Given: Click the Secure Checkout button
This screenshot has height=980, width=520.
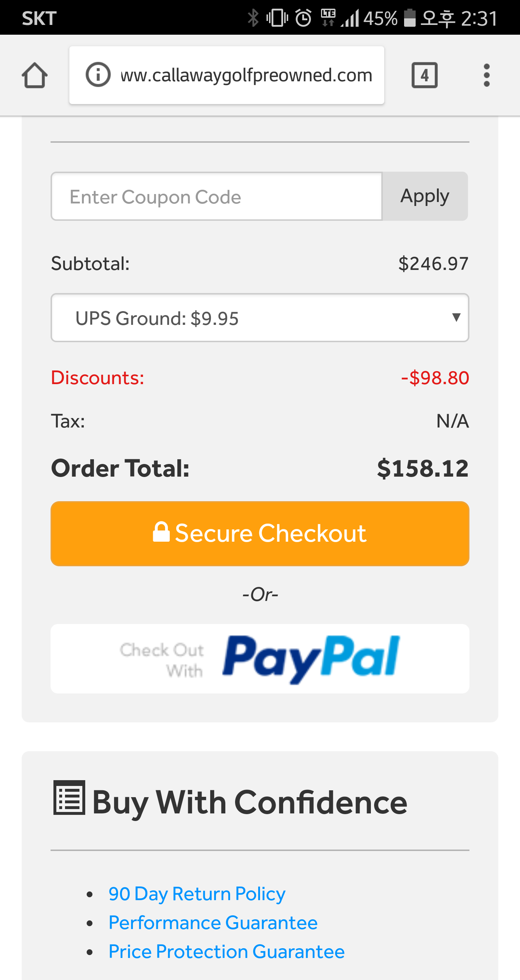Looking at the screenshot, I should 260,533.
